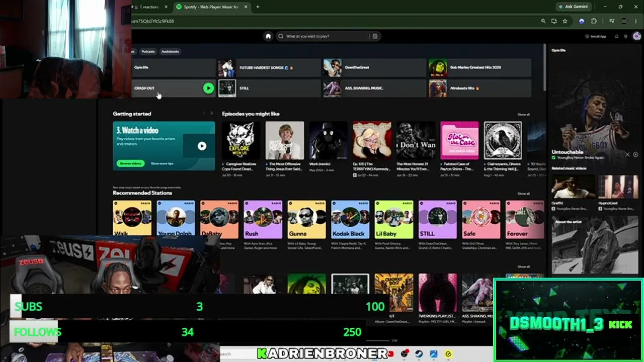Click the install app icon in address bar
This screenshot has height=362, width=644.
(x=554, y=21)
